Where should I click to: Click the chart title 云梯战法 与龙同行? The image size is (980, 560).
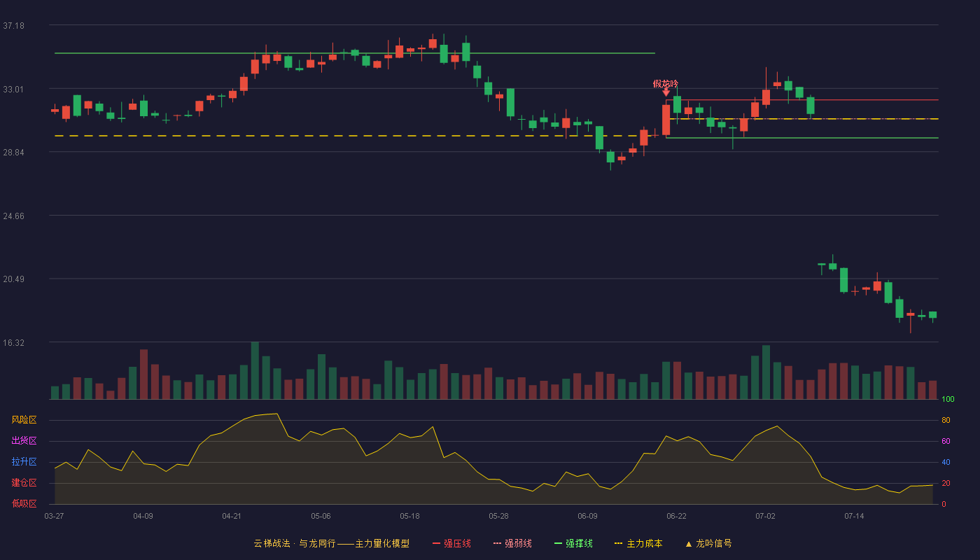[x=294, y=543]
